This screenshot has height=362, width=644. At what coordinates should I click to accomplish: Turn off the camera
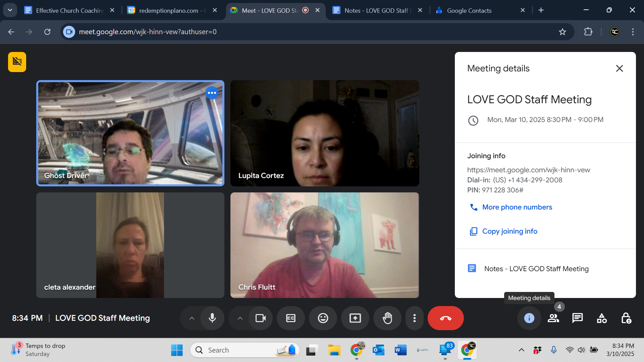point(260,318)
